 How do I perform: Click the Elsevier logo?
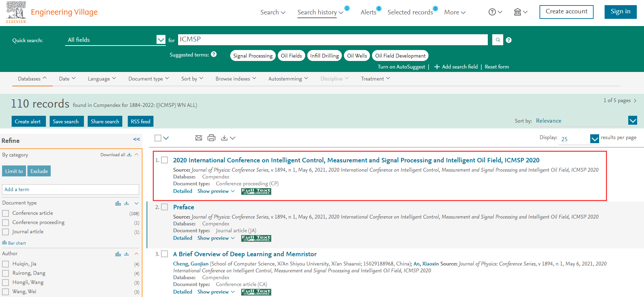pyautogui.click(x=16, y=12)
